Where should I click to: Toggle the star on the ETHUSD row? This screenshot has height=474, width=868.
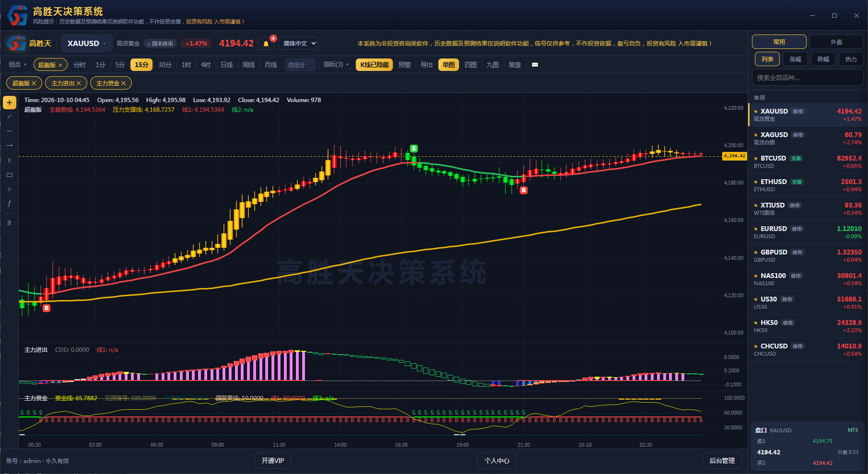[756, 182]
